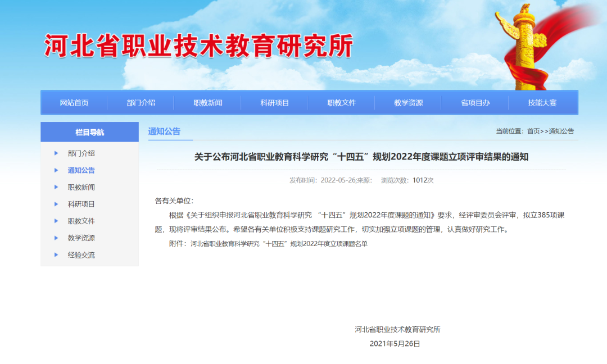Click the arrow icon beside sidebar 职教文件
The height and width of the screenshot is (364, 607).
pyautogui.click(x=56, y=221)
